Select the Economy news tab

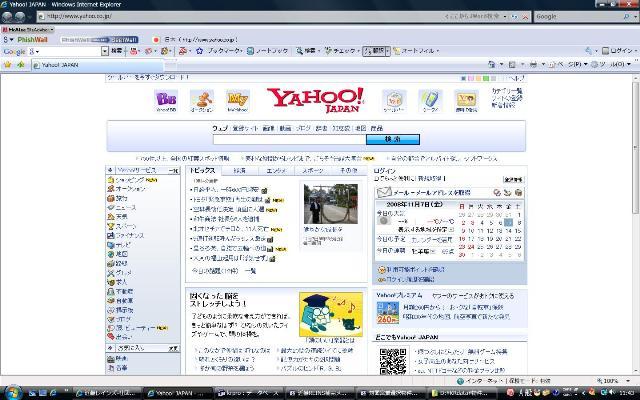[240, 171]
